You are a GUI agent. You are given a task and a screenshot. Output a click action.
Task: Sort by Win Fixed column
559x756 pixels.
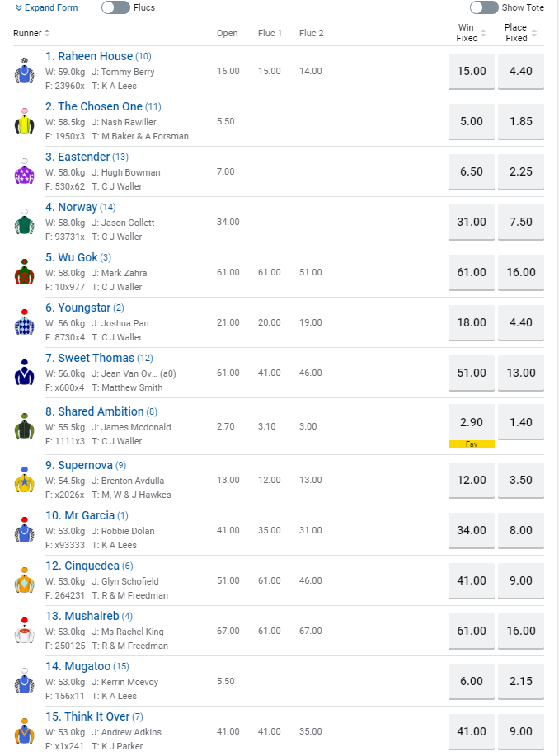(x=471, y=33)
